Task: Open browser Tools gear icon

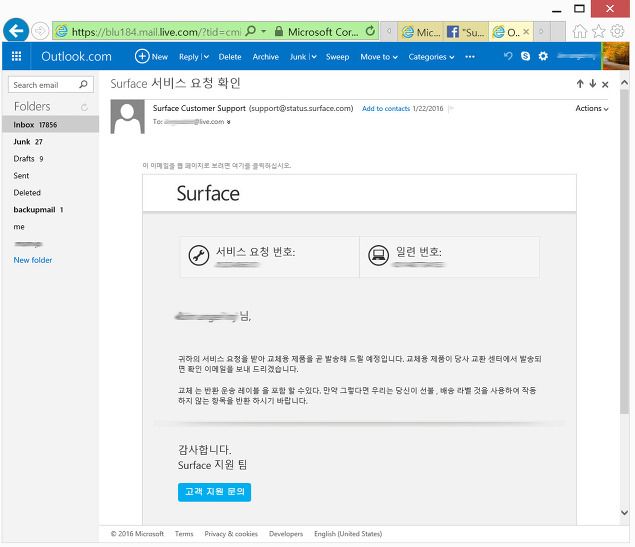Action: (617, 31)
